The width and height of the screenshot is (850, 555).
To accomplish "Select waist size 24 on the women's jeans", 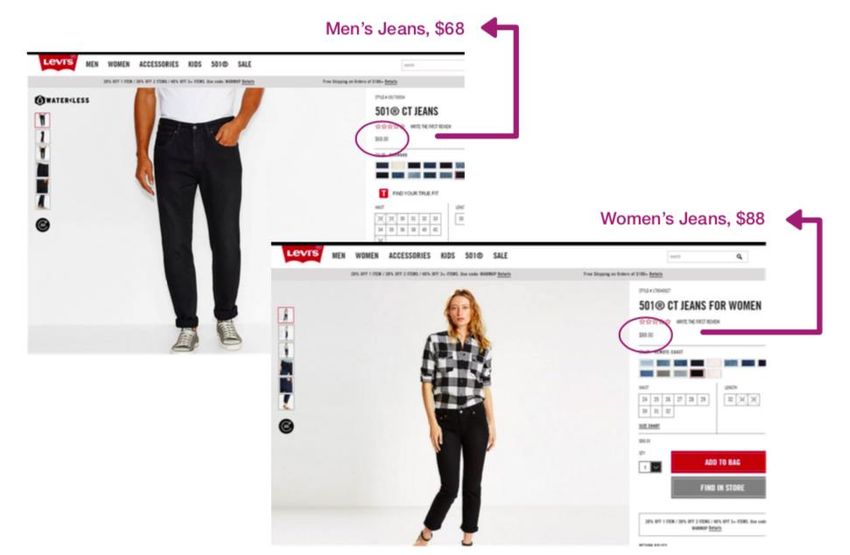I will click(x=645, y=399).
